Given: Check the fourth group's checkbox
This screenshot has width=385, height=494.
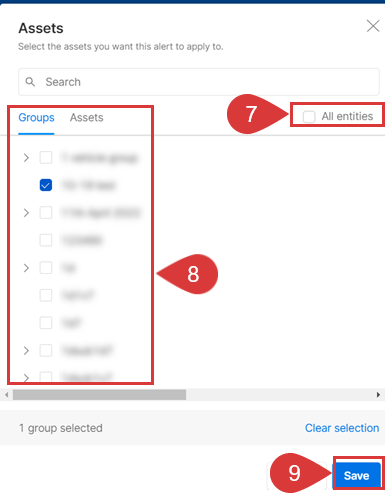Looking at the screenshot, I should pos(46,240).
